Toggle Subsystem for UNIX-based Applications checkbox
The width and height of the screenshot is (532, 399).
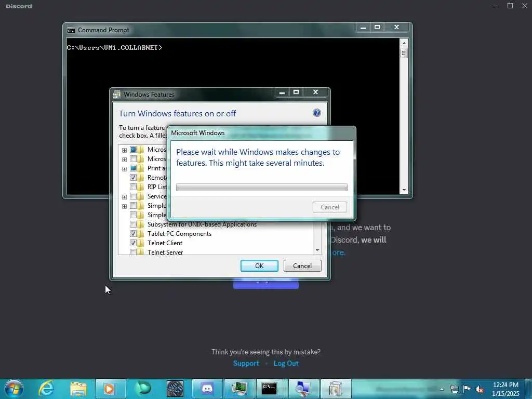click(x=133, y=224)
